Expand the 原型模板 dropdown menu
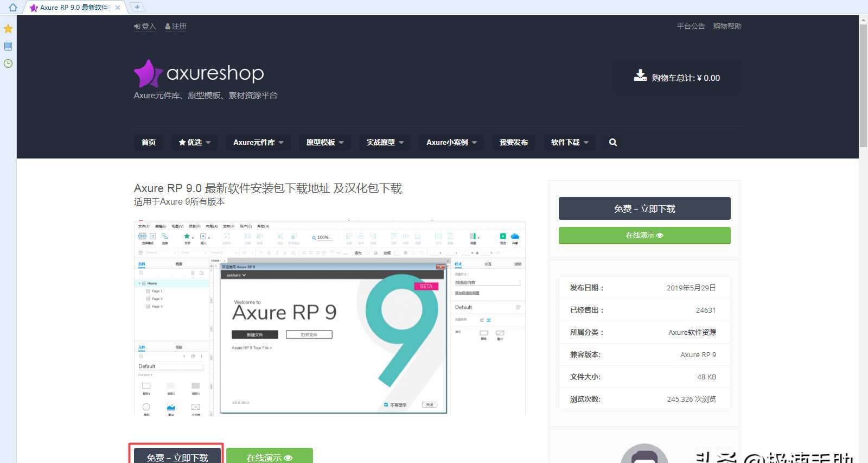 (x=324, y=142)
